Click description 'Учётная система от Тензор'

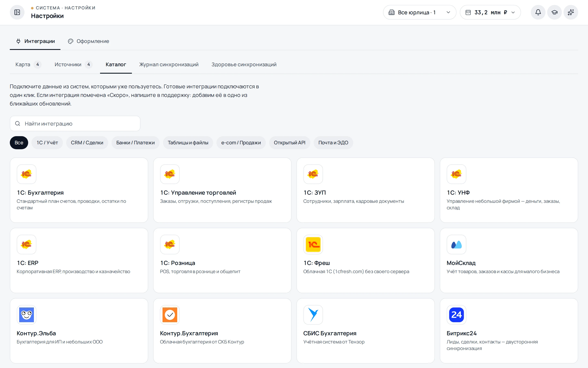tap(334, 342)
